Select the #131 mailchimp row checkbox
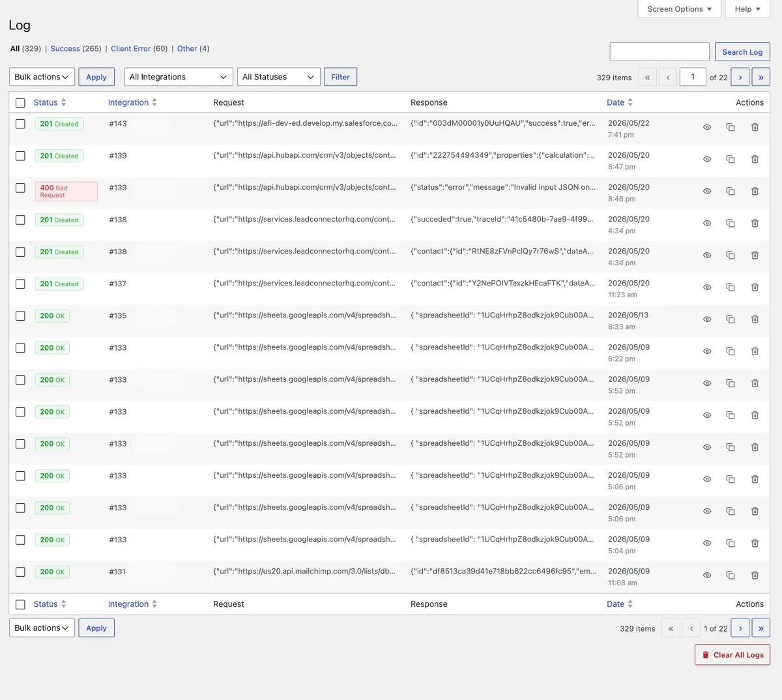Image resolution: width=782 pixels, height=700 pixels. tap(20, 572)
